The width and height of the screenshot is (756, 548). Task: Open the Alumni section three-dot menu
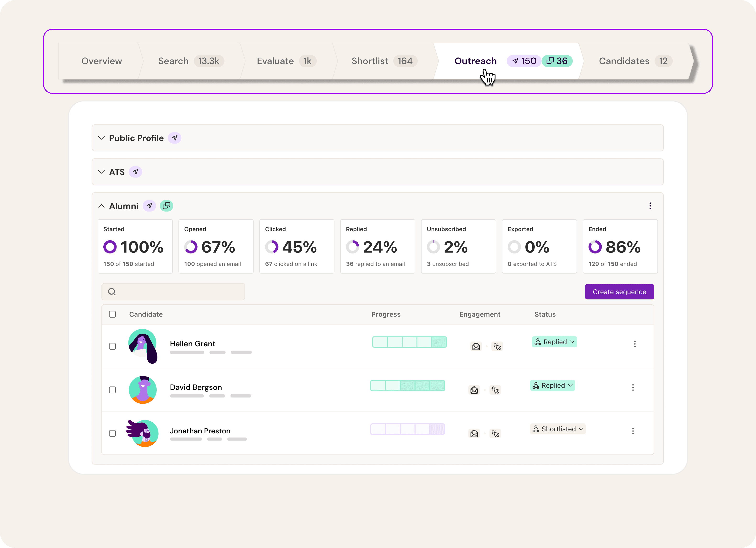(x=650, y=206)
